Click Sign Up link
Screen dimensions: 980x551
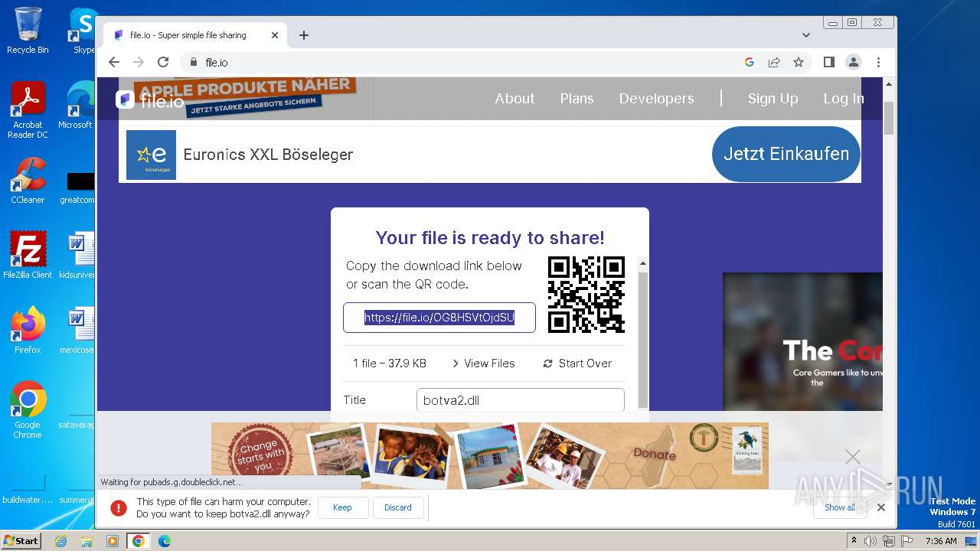pos(773,99)
